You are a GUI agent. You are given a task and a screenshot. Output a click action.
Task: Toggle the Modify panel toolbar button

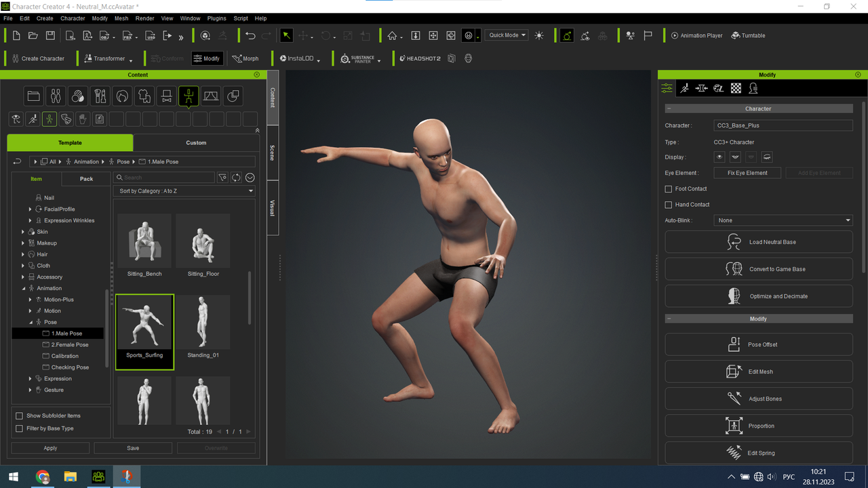(206, 58)
